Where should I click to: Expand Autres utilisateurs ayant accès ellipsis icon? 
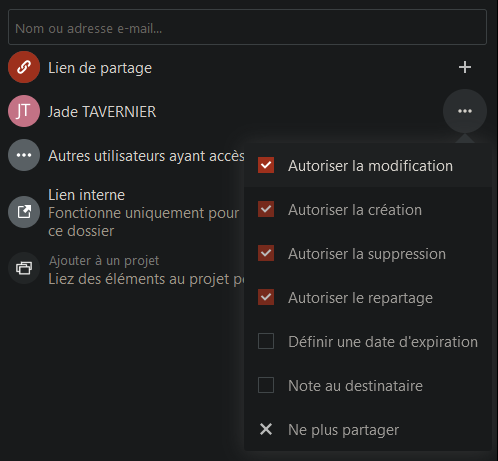click(24, 155)
